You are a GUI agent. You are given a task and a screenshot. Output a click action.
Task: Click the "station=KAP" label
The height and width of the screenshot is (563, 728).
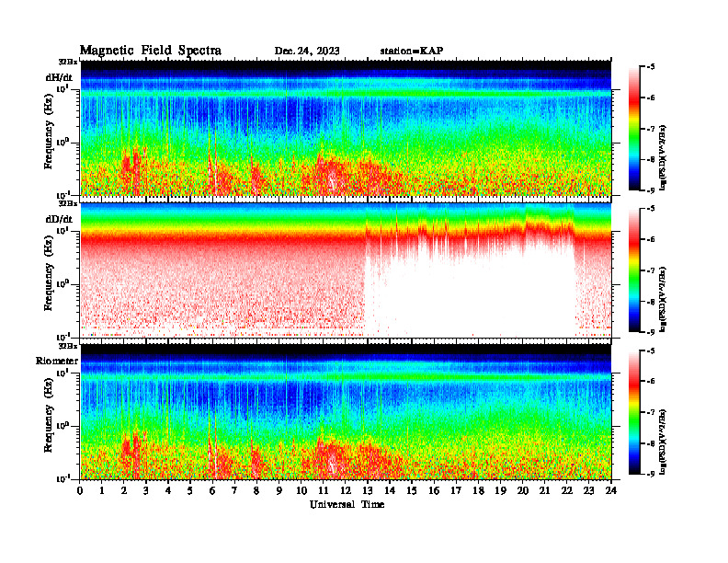(x=412, y=51)
